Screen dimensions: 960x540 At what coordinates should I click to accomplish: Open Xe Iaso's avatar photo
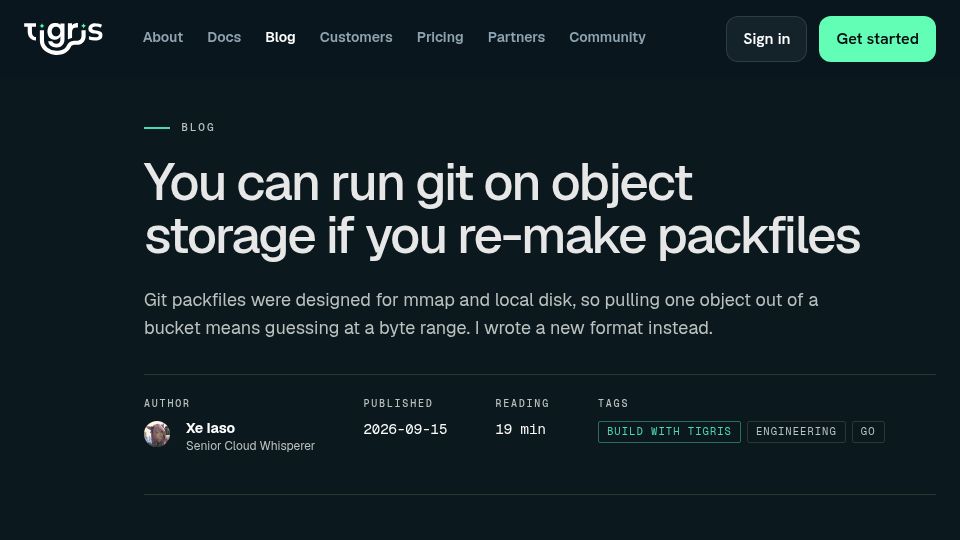pos(157,434)
